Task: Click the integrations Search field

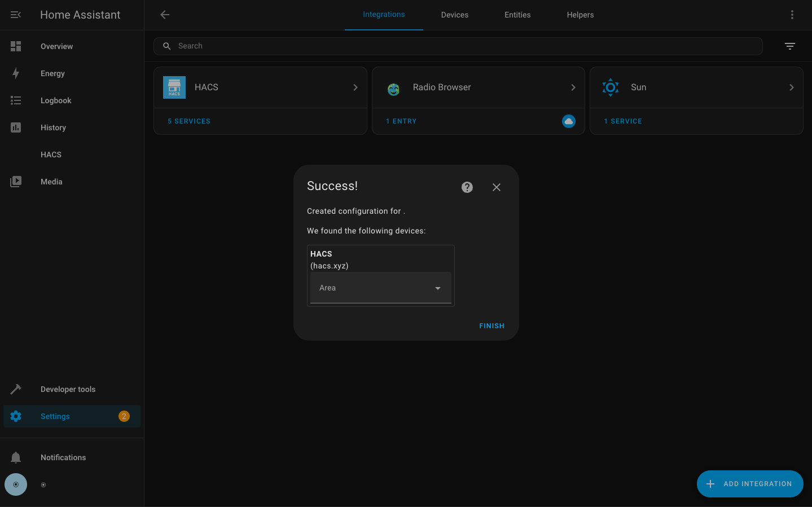Action: click(458, 46)
